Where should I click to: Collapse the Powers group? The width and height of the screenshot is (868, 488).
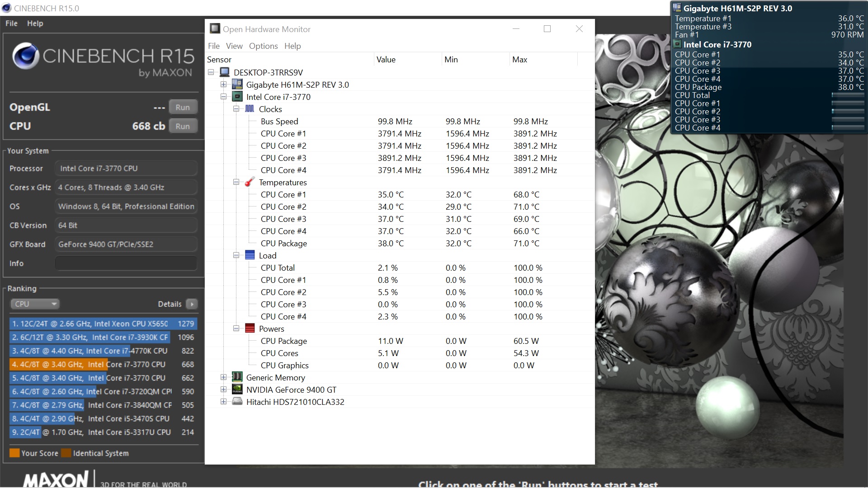click(x=236, y=328)
